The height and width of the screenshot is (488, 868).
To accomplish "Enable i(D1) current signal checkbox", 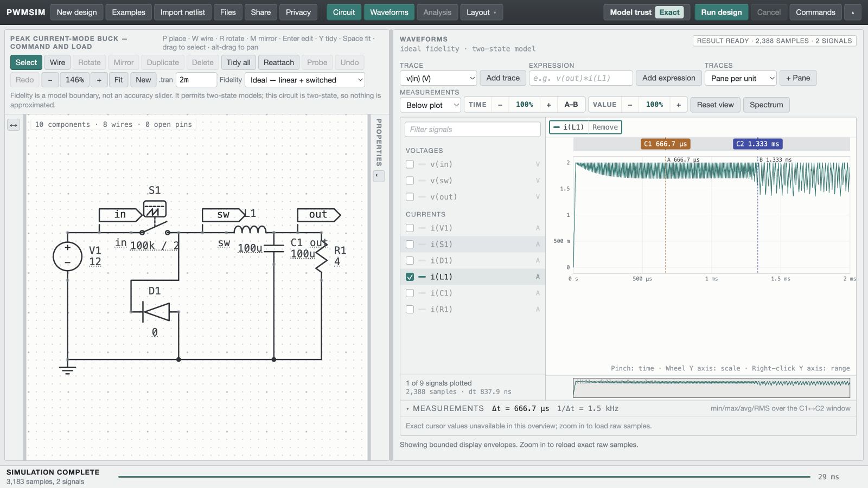I will point(410,261).
